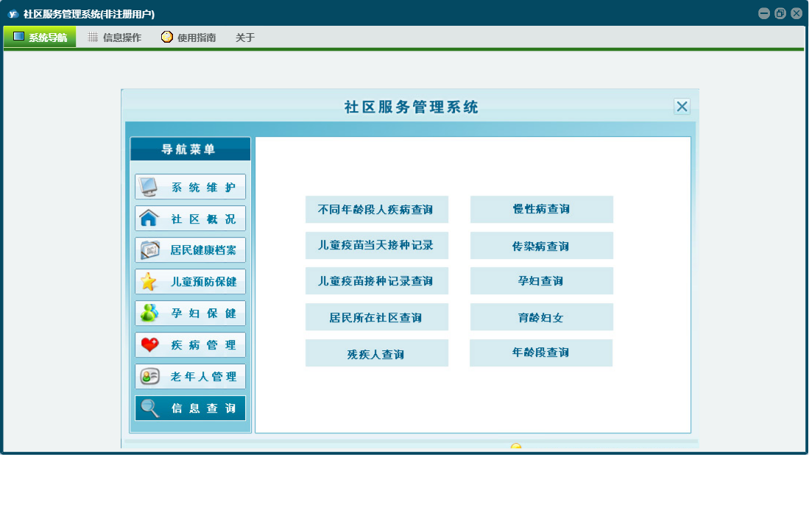Close the application window
The height and width of the screenshot is (532, 809).
click(x=796, y=14)
